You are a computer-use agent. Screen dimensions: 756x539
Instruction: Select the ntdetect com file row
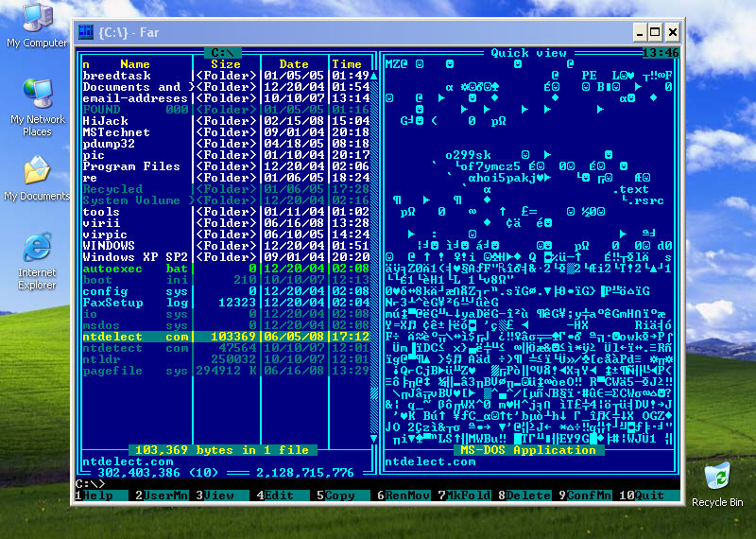226,348
